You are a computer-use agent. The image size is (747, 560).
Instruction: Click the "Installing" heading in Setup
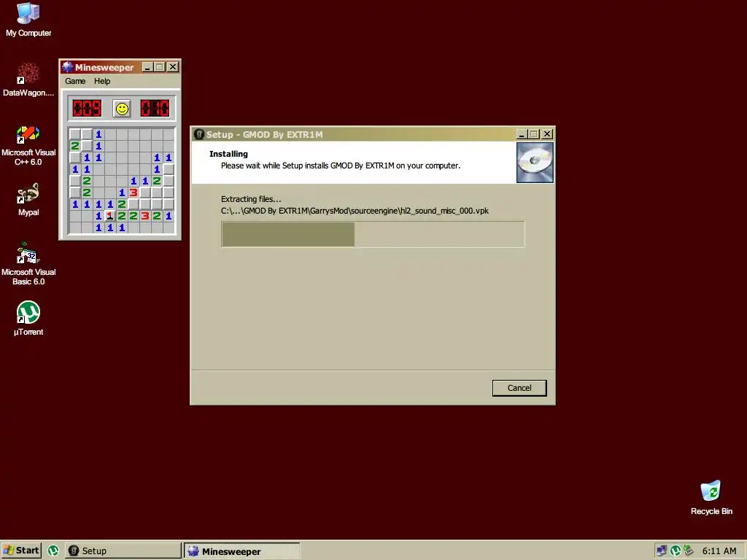228,154
